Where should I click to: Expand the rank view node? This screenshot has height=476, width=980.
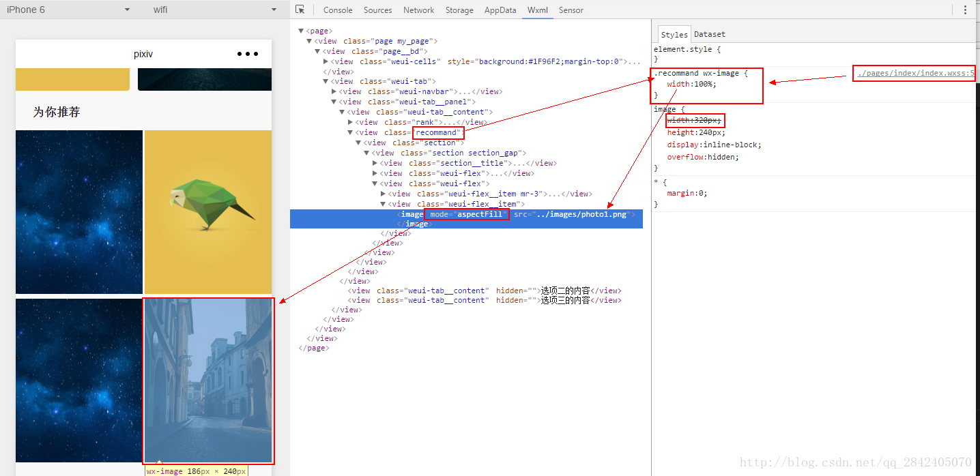350,122
